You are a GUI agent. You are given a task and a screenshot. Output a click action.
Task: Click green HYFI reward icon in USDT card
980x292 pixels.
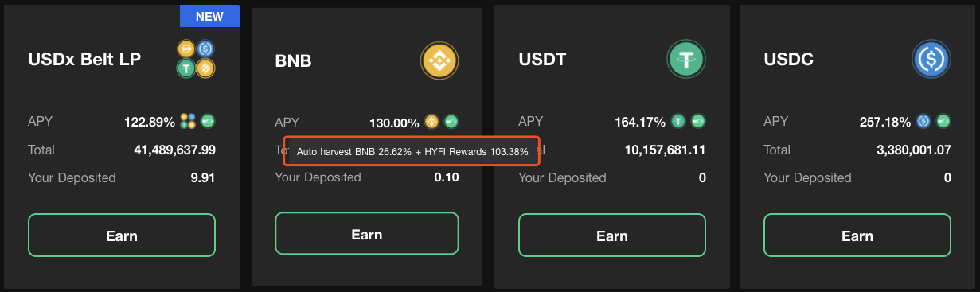(698, 121)
